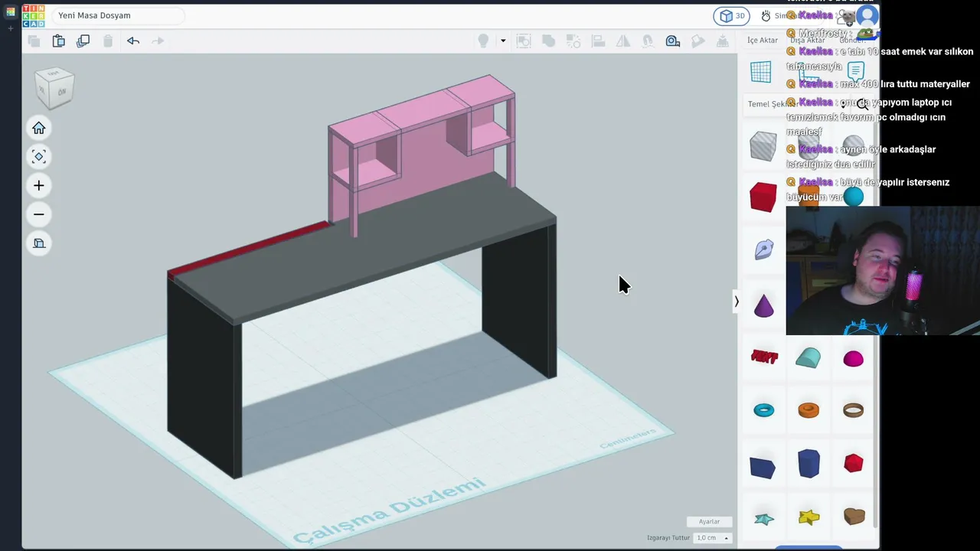Image resolution: width=980 pixels, height=551 pixels.
Task: Pick the blue Torus shape
Action: click(764, 410)
